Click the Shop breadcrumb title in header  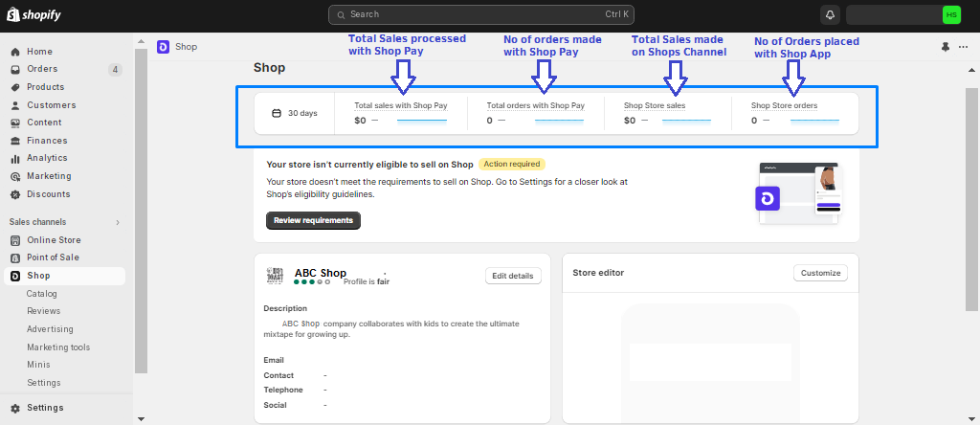point(187,47)
